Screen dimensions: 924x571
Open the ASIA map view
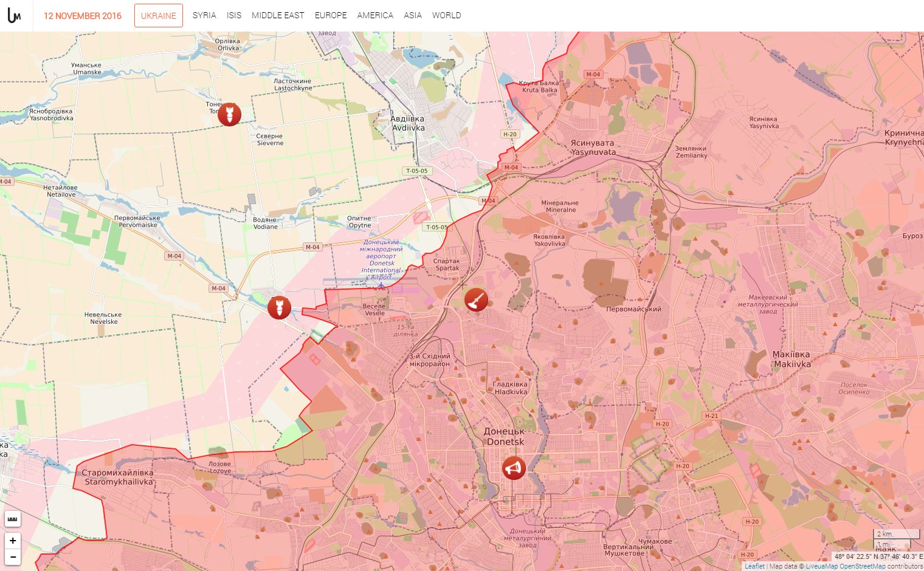[413, 15]
